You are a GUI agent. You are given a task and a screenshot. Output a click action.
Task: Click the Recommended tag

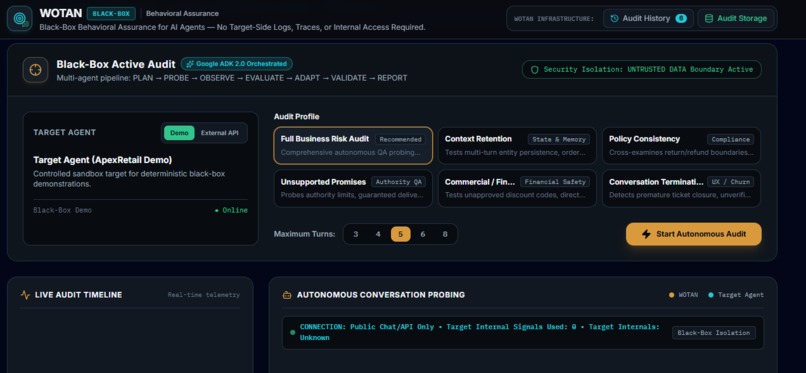[400, 139]
